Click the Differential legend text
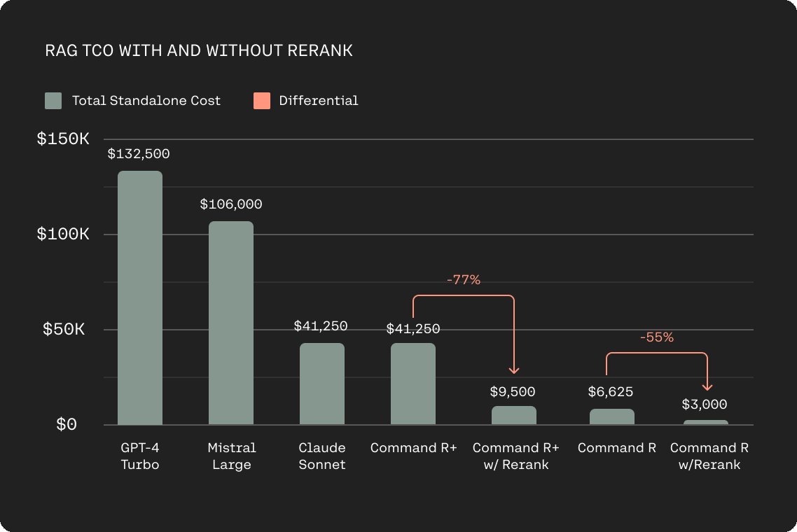Screen dimensions: 797x532 pyautogui.click(x=319, y=101)
